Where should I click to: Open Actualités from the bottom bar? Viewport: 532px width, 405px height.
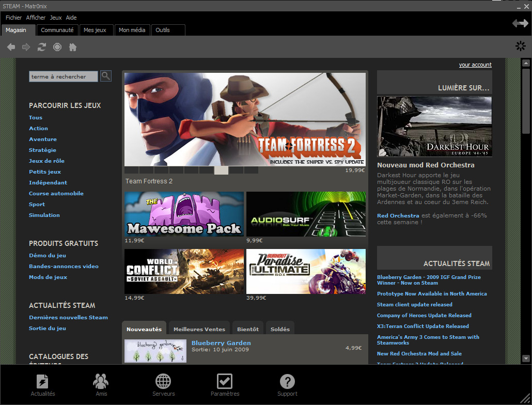pos(43,385)
